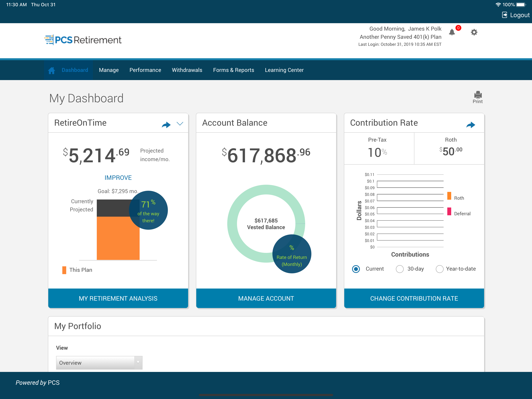Click the $617,685 Vested Balance text
The height and width of the screenshot is (399, 532).
coord(266,224)
